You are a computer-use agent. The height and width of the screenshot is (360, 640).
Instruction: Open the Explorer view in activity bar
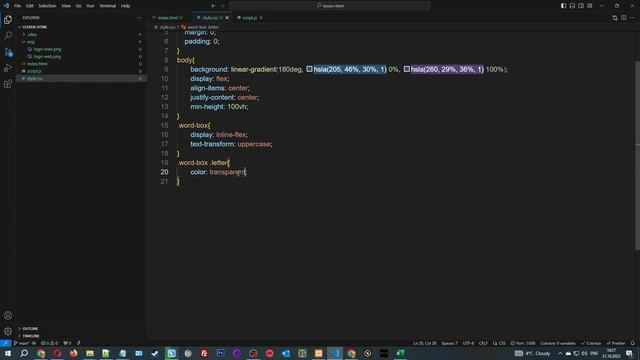click(x=8, y=20)
